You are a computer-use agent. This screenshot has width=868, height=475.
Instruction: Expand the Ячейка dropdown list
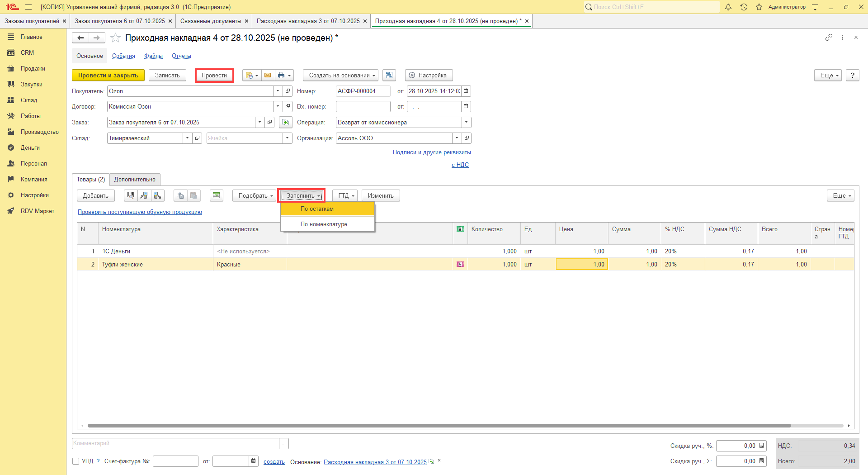[288, 138]
